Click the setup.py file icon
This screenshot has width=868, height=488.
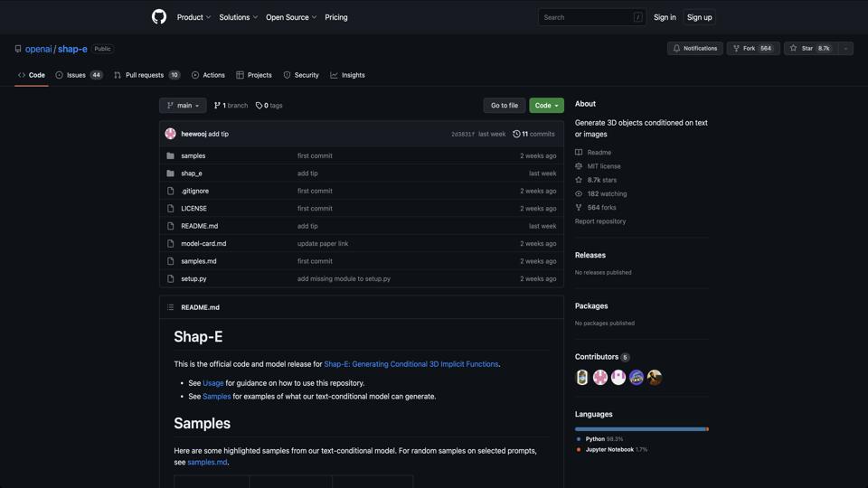170,278
